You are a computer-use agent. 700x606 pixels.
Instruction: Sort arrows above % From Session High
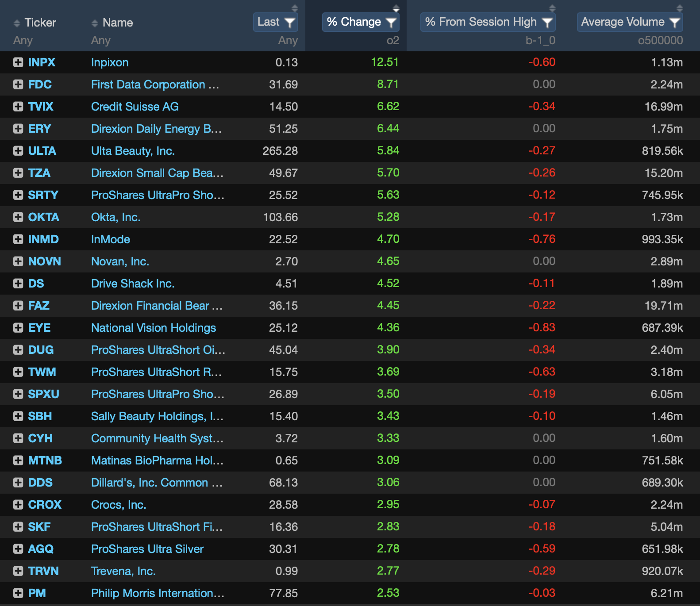pyautogui.click(x=552, y=8)
